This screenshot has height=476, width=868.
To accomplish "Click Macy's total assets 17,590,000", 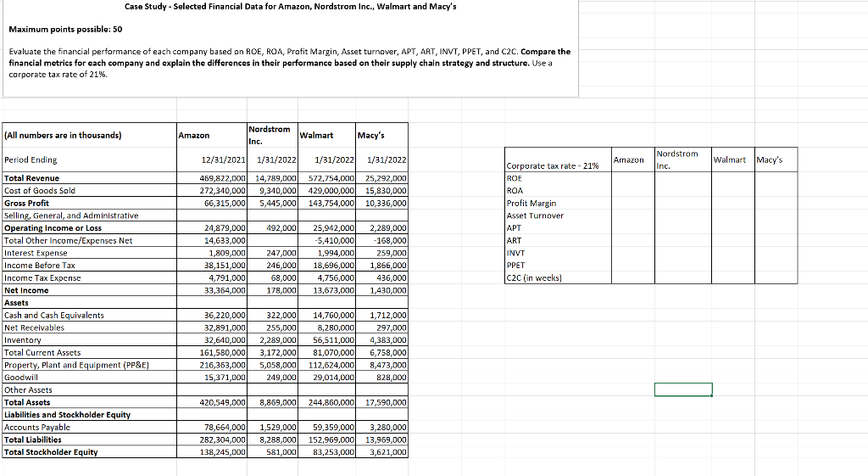I will 386,403.
